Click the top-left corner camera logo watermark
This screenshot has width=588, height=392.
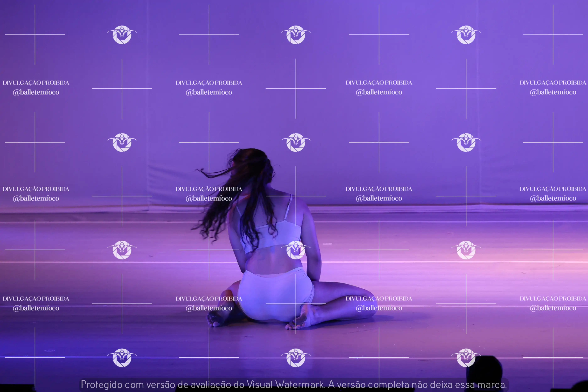(122, 35)
